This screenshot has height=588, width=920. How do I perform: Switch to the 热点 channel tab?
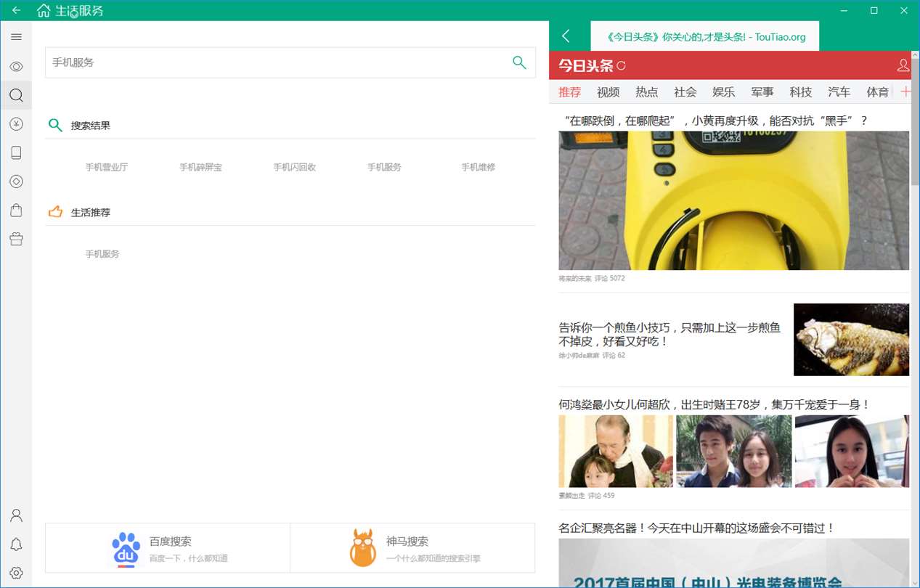pyautogui.click(x=647, y=92)
